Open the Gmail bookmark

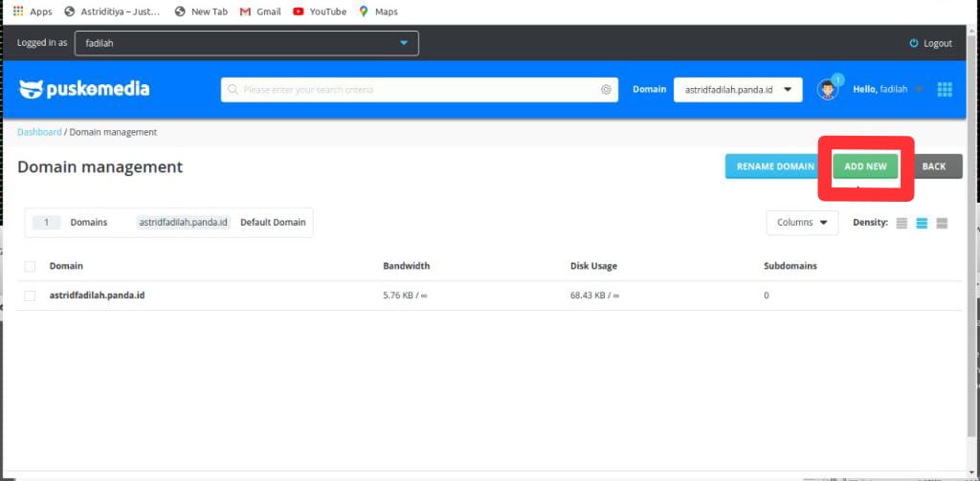259,11
